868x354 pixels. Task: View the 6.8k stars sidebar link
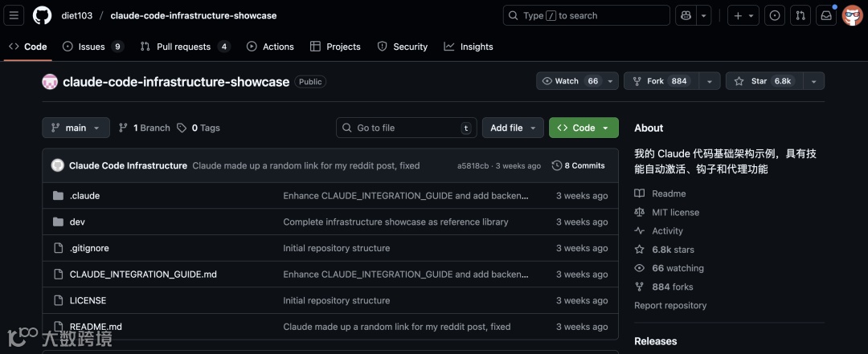coord(665,250)
